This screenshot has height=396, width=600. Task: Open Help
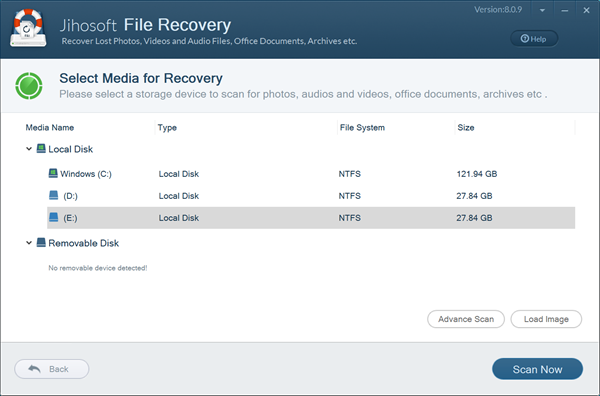534,39
